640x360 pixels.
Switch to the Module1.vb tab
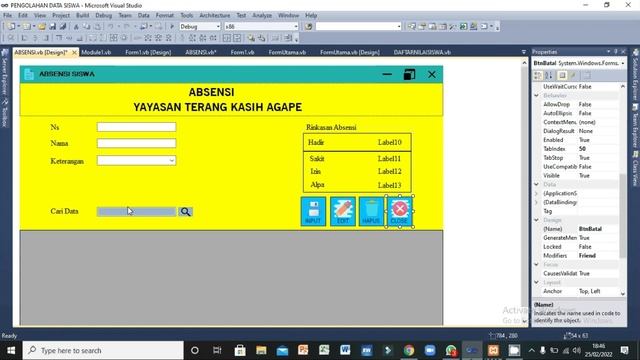[96, 52]
